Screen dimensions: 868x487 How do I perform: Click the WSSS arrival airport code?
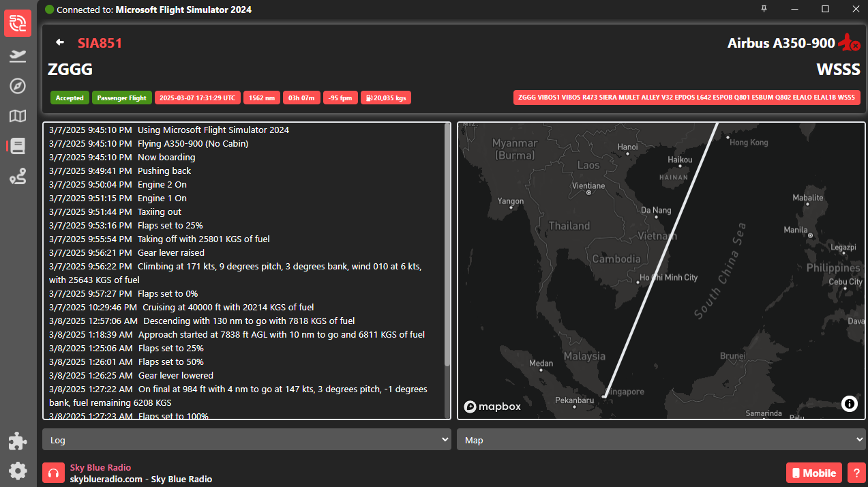(x=839, y=70)
